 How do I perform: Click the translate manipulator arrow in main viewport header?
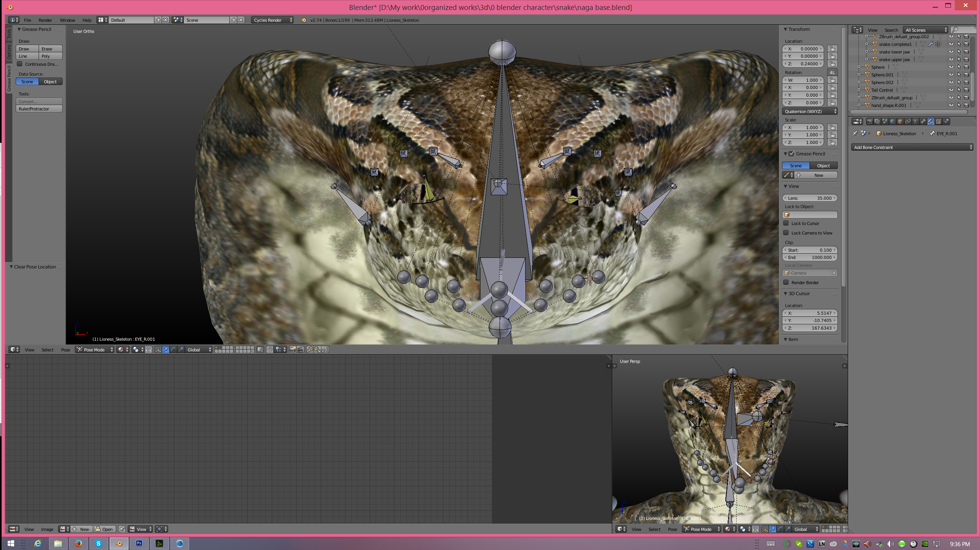165,349
